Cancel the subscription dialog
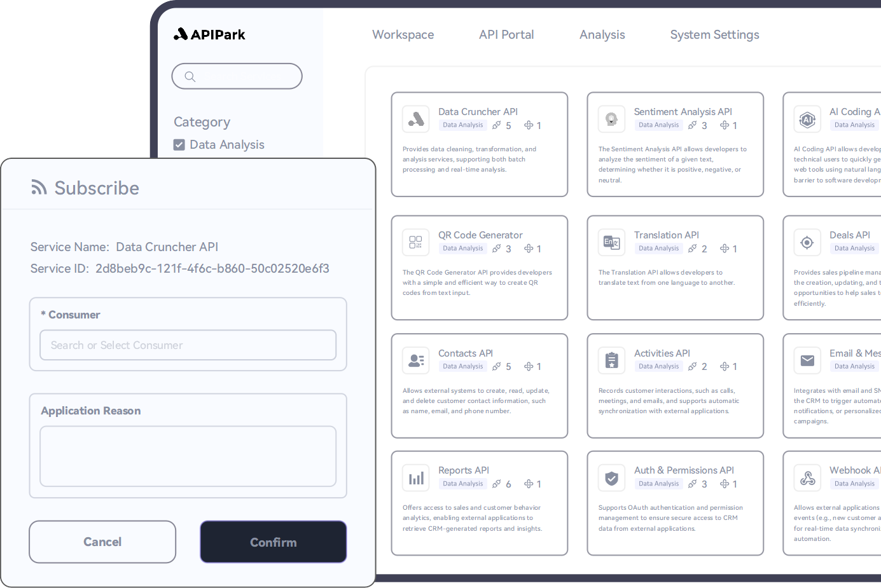Screen dimensions: 881x588 (102, 542)
